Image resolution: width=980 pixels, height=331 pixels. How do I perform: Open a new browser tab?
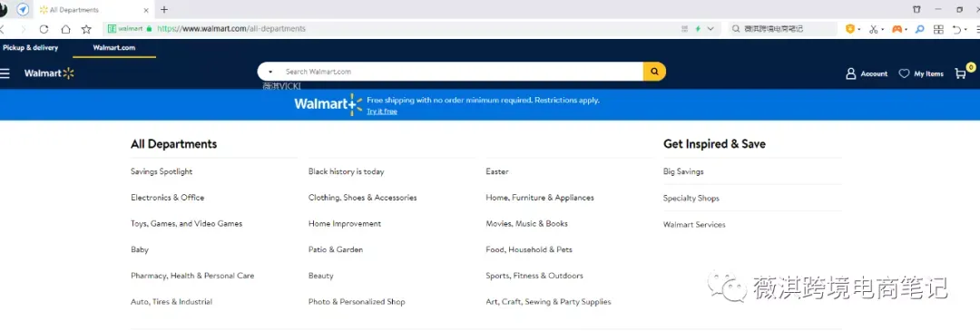[x=164, y=9]
